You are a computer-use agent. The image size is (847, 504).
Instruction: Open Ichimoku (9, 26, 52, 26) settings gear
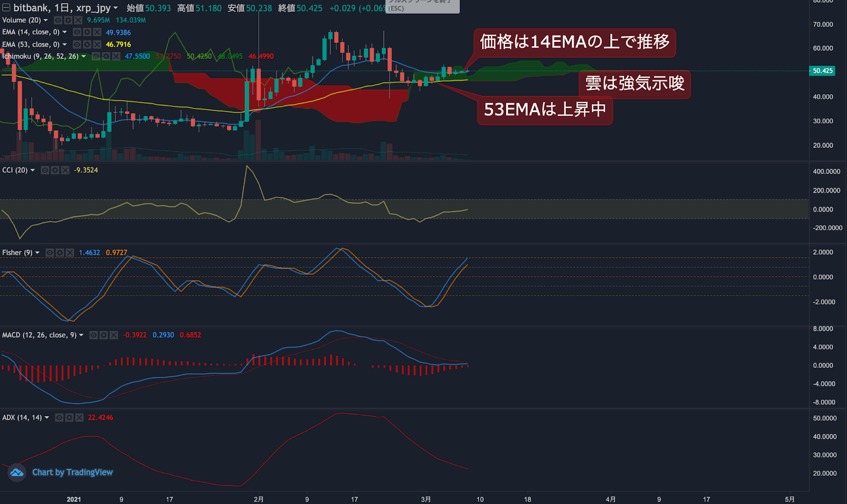coord(106,56)
